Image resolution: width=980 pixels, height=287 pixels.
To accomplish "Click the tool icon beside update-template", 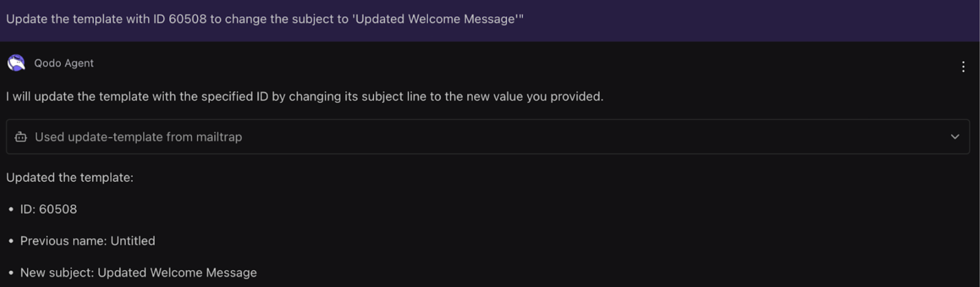I will tap(21, 137).
